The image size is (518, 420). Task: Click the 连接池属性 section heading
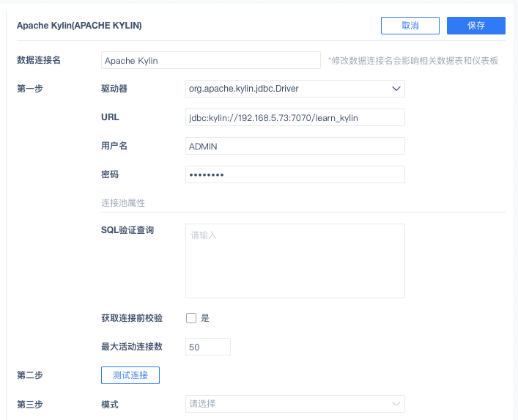click(x=123, y=202)
